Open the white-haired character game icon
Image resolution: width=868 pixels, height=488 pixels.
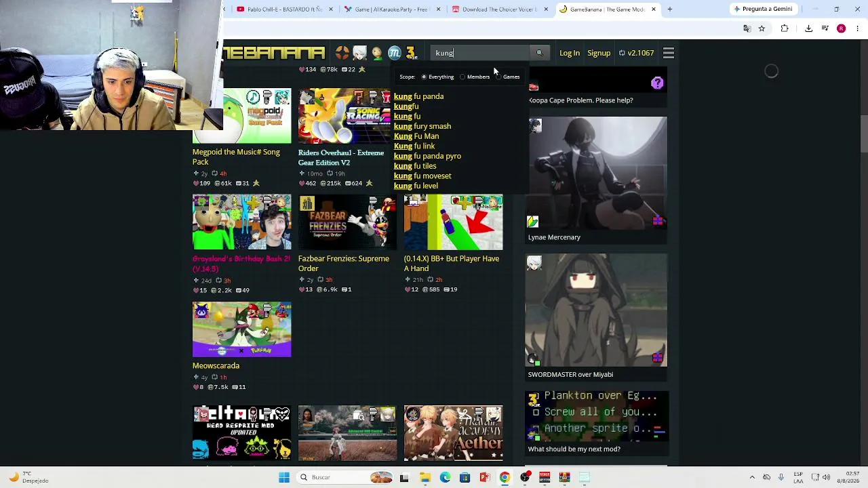(359, 53)
